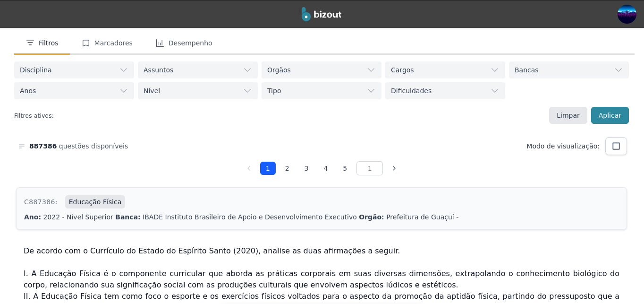Expand the Bancas dropdown

pyautogui.click(x=568, y=70)
